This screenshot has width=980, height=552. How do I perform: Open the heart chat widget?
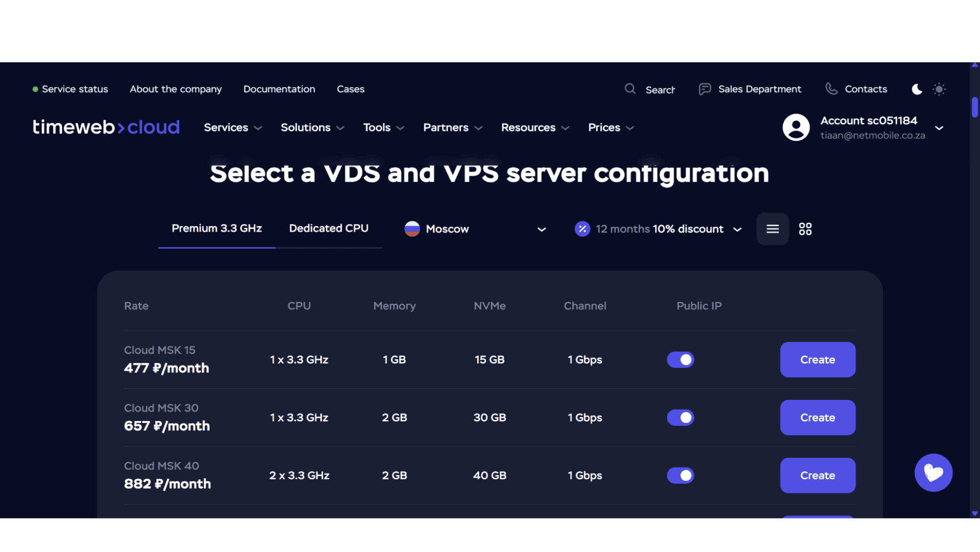pyautogui.click(x=933, y=473)
